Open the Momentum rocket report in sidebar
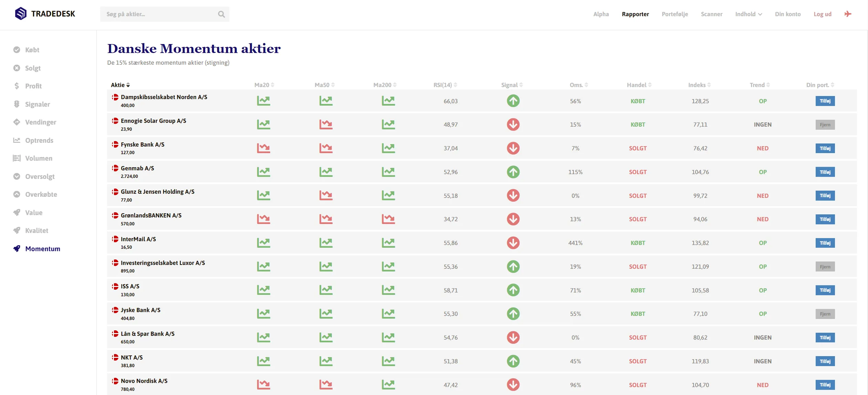Image resolution: width=868 pixels, height=395 pixels. 42,249
